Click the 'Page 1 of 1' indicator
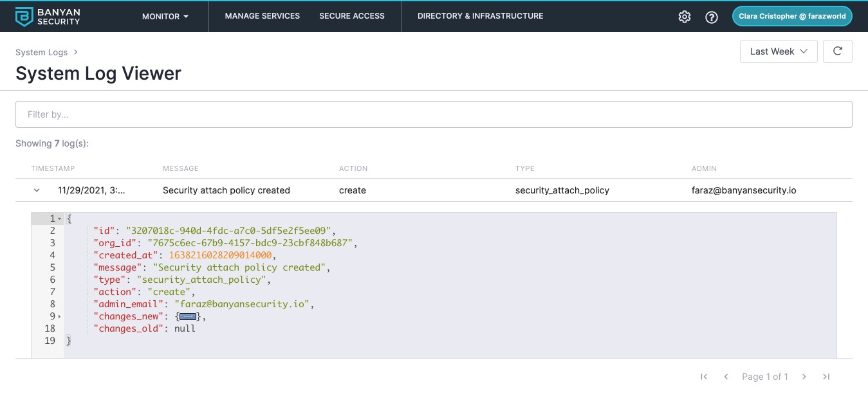The image size is (868, 394). click(765, 377)
